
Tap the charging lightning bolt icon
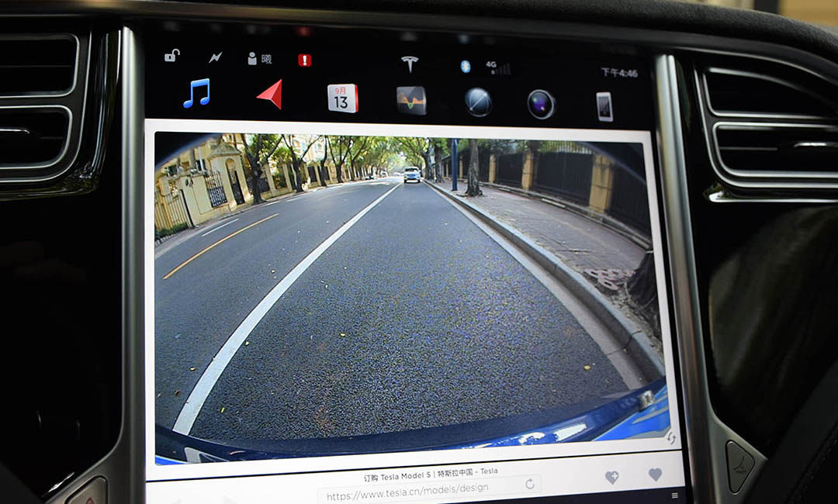[x=215, y=57]
